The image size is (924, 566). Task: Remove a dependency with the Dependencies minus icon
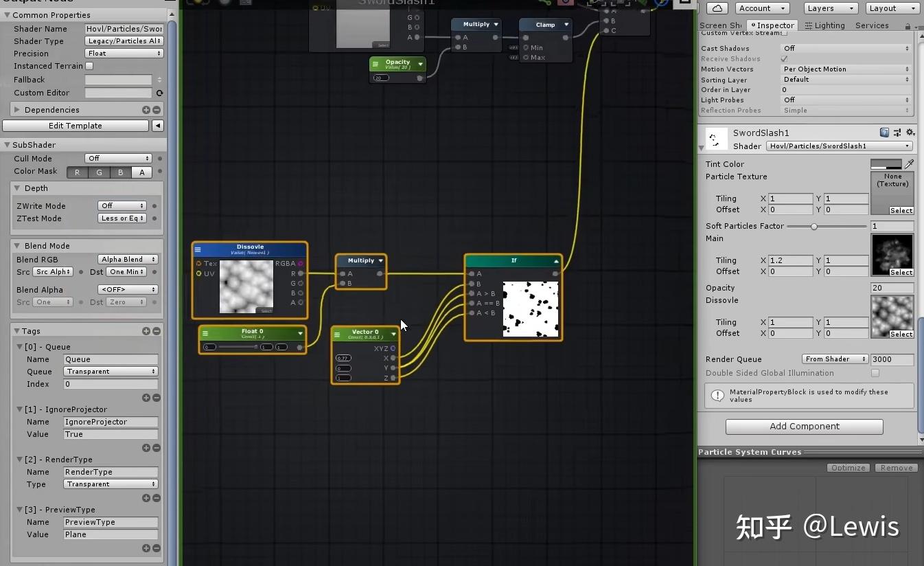tap(157, 110)
